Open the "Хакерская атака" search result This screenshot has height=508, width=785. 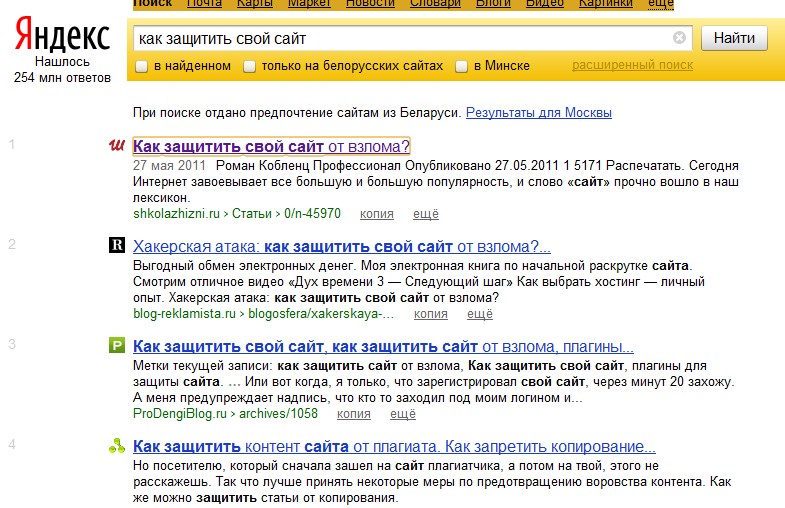coord(341,247)
